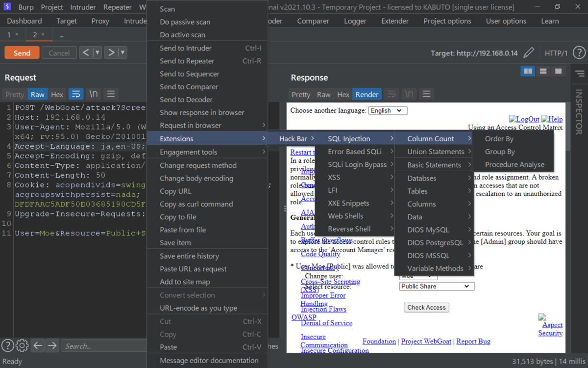Select Order By in Column Count submenu

tap(513, 139)
